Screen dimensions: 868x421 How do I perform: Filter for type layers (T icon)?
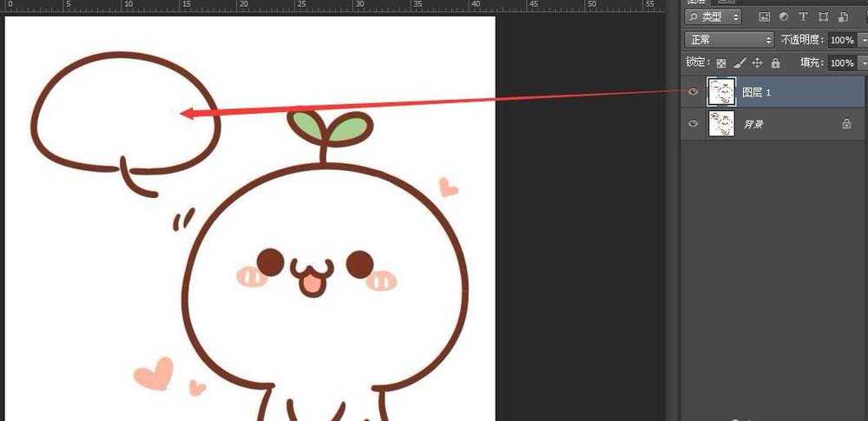(x=803, y=16)
